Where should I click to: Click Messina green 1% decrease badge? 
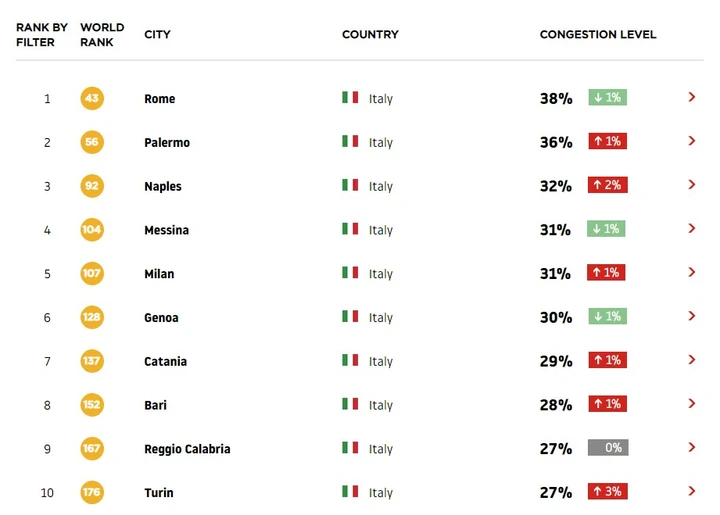pos(606,229)
